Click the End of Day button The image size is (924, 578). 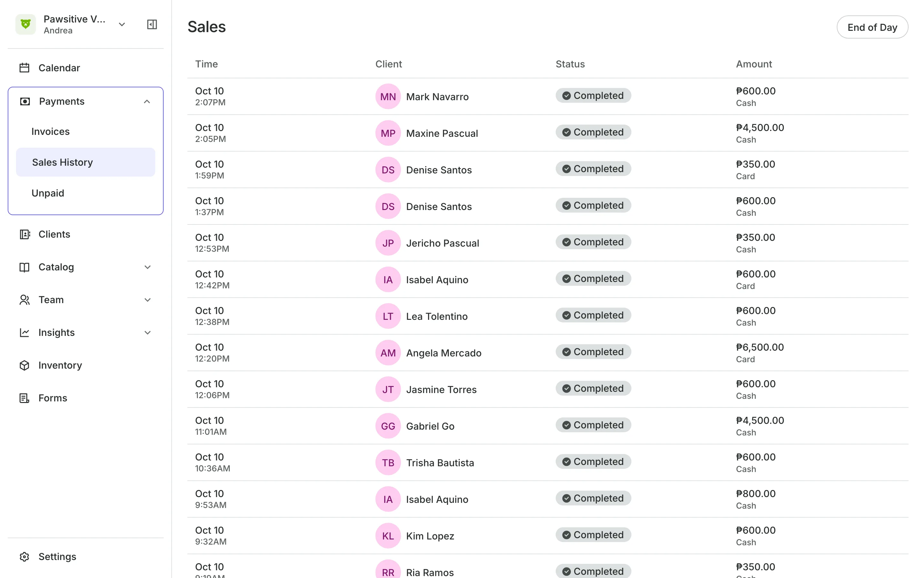pos(872,27)
